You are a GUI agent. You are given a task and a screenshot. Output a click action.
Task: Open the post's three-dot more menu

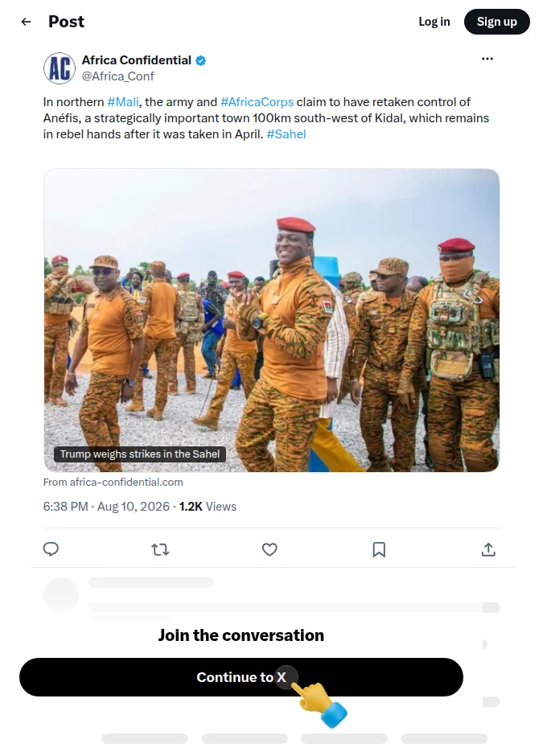pyautogui.click(x=487, y=59)
